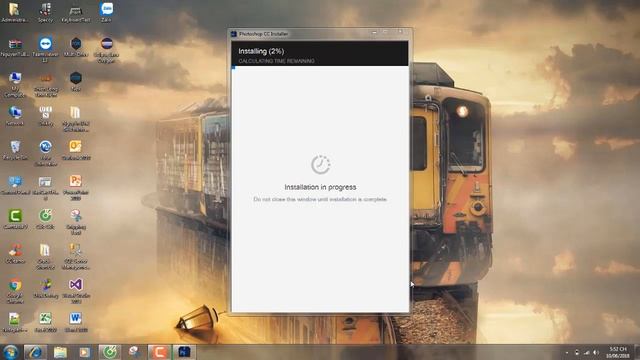Click the 'Installing (2%)' header text
This screenshot has height=360, width=640.
coord(261,51)
